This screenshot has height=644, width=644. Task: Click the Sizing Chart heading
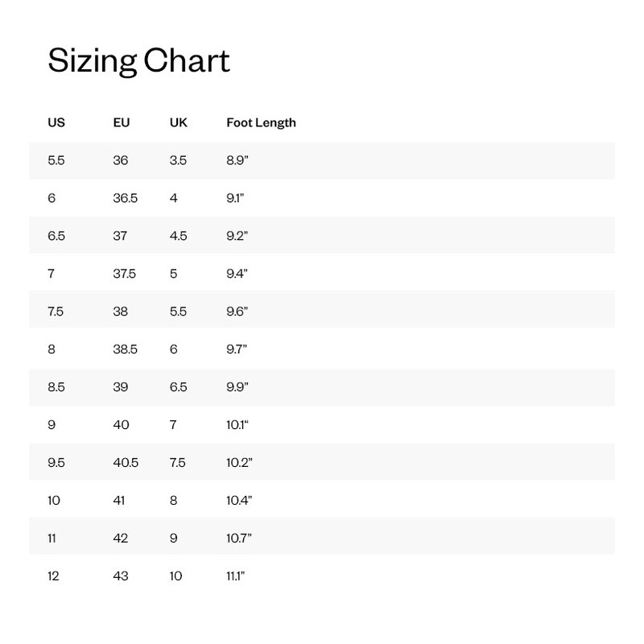[x=138, y=61]
